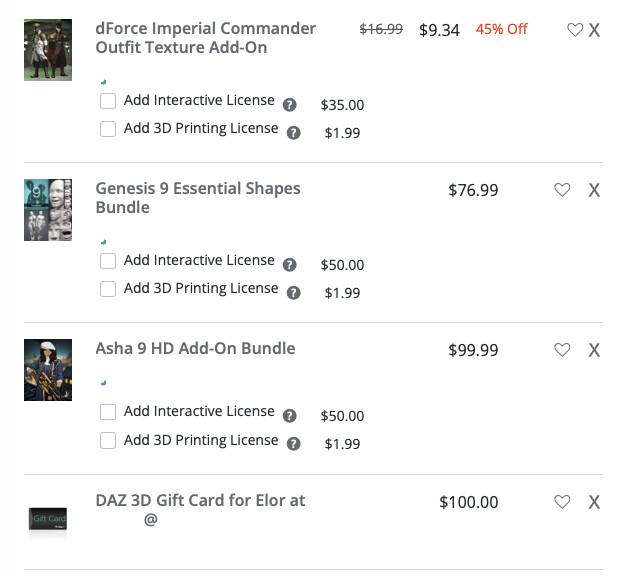Remove the DAZ 3D Gift Card
619x576 pixels.
tap(594, 502)
